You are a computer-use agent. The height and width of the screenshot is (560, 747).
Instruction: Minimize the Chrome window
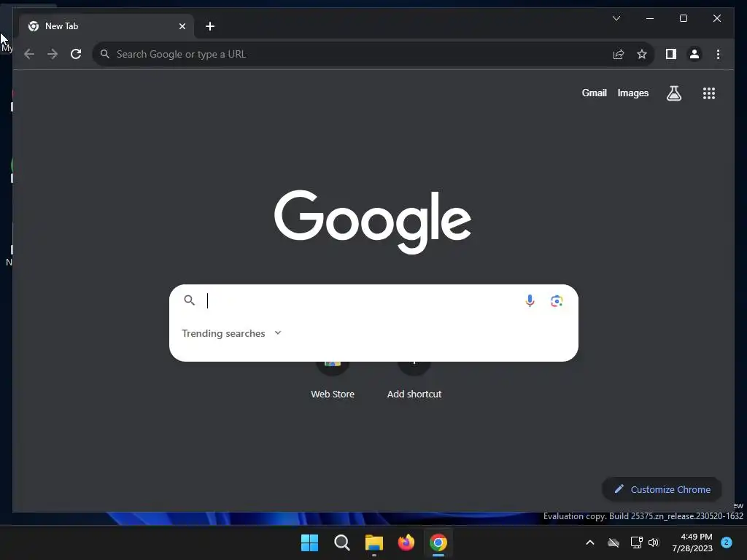(650, 18)
